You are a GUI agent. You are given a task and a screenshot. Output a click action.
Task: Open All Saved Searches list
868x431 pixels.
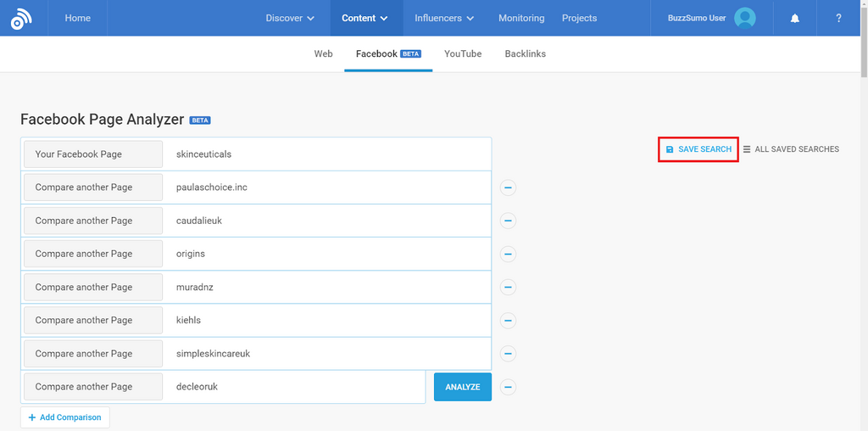coord(791,149)
